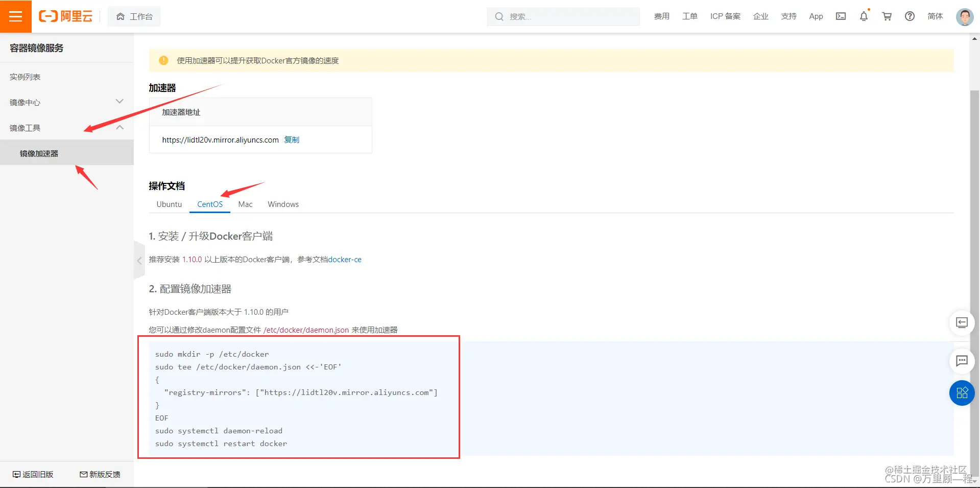Select 镜像加速器 in sidebar
The width and height of the screenshot is (980, 488).
(x=66, y=153)
